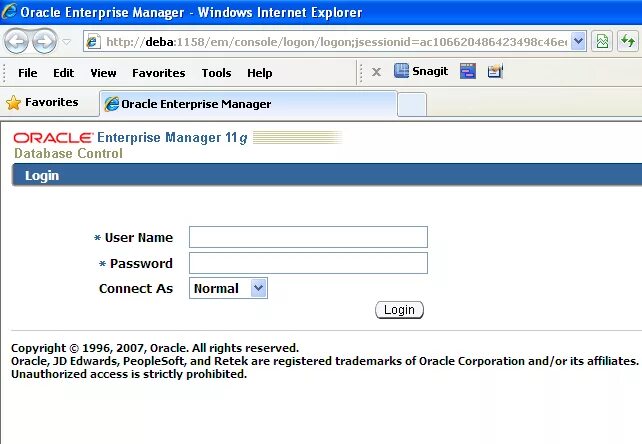Expand the address bar history dropdown
642x444 pixels.
pos(578,41)
